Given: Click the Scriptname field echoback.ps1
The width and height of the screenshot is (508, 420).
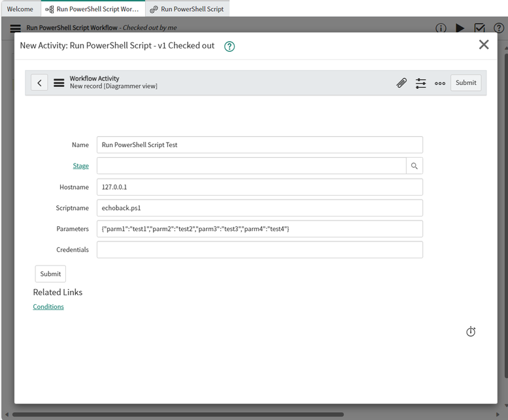Looking at the screenshot, I should click(x=260, y=208).
